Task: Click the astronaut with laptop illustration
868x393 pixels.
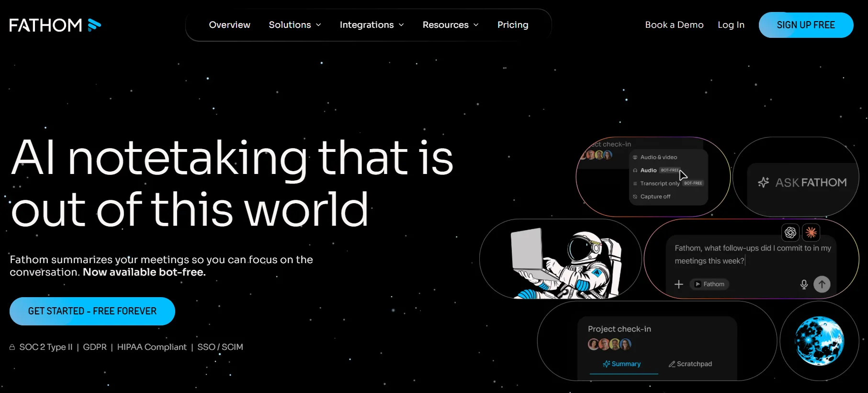Action: tap(566, 263)
